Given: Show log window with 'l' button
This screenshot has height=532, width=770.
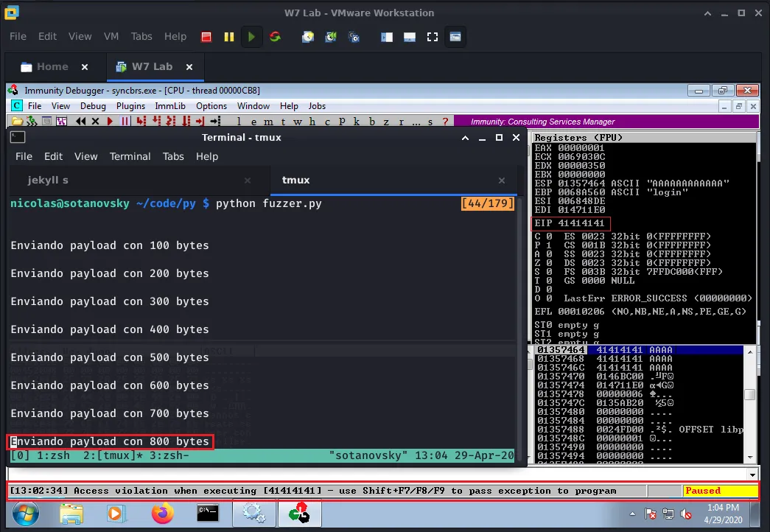Looking at the screenshot, I should pos(239,122).
